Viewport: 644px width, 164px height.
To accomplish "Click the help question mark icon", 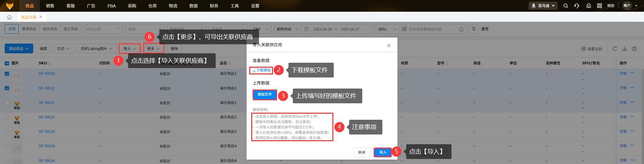I will 634,49.
